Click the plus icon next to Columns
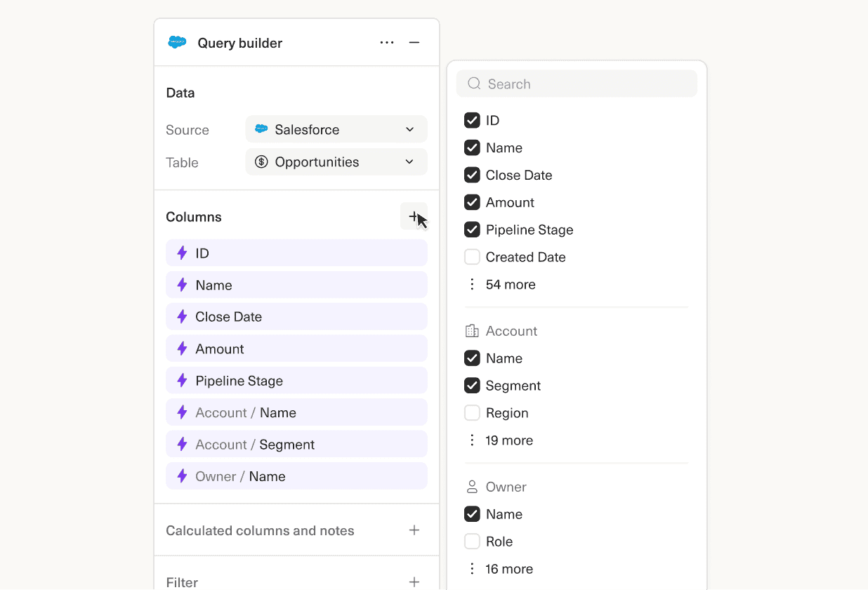Screen dimensions: 868x590 [414, 216]
